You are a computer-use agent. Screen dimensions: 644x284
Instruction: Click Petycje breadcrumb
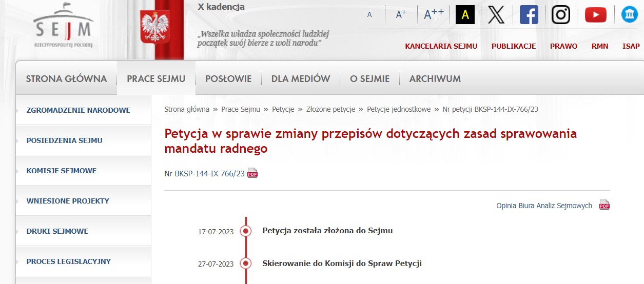[283, 109]
